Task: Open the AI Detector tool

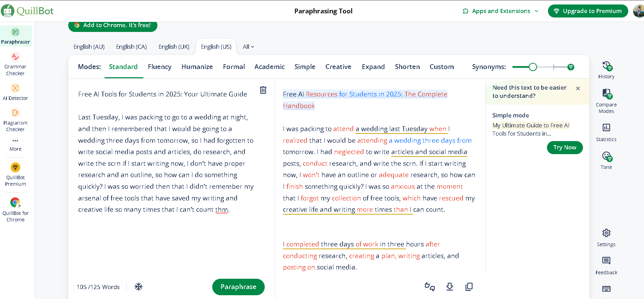Action: point(15,92)
